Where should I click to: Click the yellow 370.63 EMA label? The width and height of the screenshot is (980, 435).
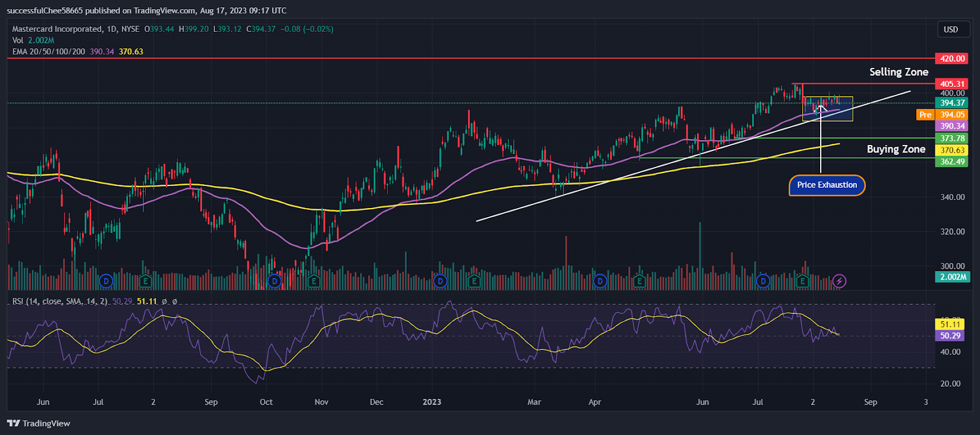pos(952,151)
